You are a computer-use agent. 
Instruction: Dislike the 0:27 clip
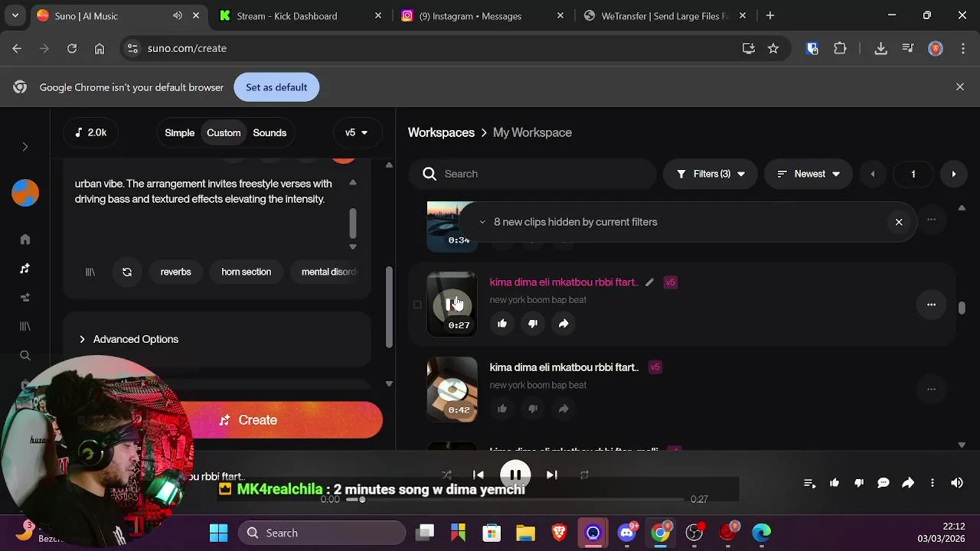coord(533,324)
